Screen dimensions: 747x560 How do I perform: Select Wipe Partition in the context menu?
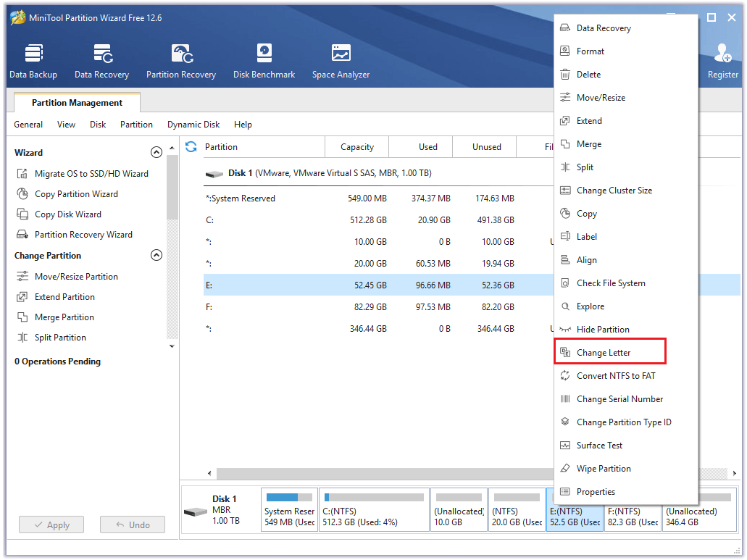click(626, 469)
